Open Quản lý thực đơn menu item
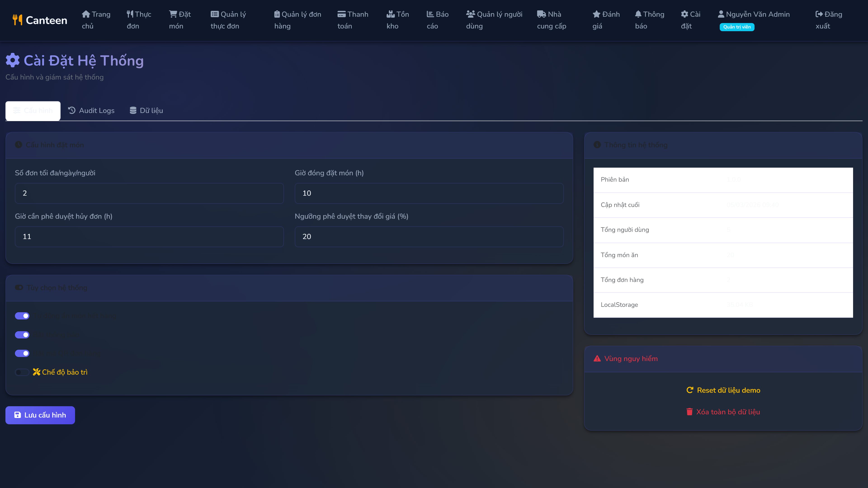868x488 pixels. pyautogui.click(x=229, y=20)
